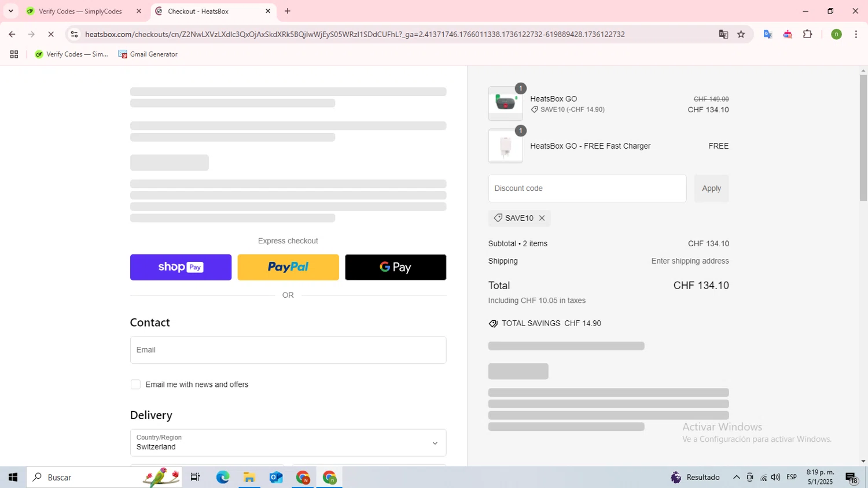Launch Microsoft Edge from taskbar
Screen dimensions: 868x488
point(223,477)
